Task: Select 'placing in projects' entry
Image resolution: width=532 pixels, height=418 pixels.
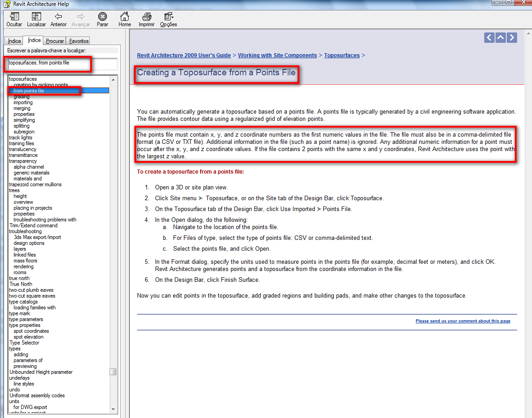Action: (32, 208)
